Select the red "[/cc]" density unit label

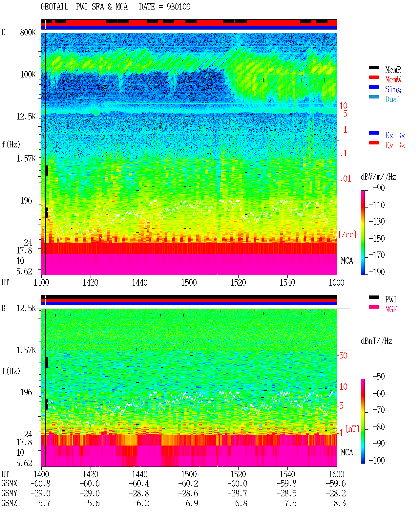(x=347, y=234)
